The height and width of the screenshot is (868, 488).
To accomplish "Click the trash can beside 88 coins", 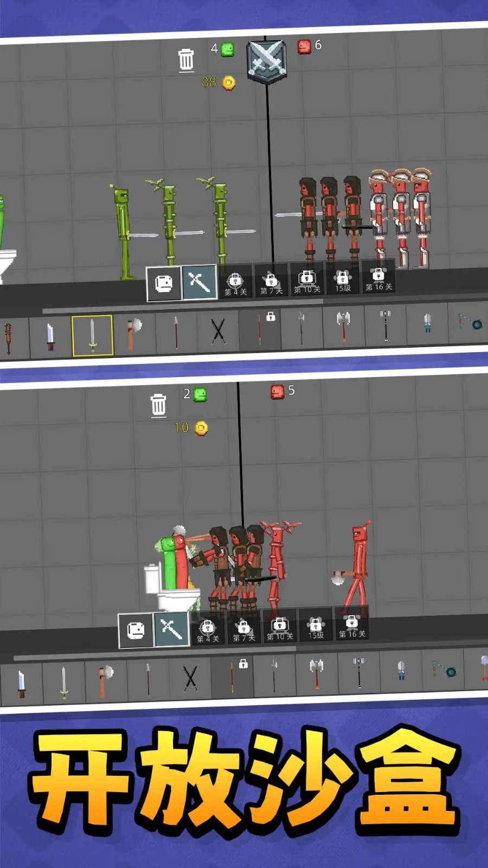I will point(186,60).
